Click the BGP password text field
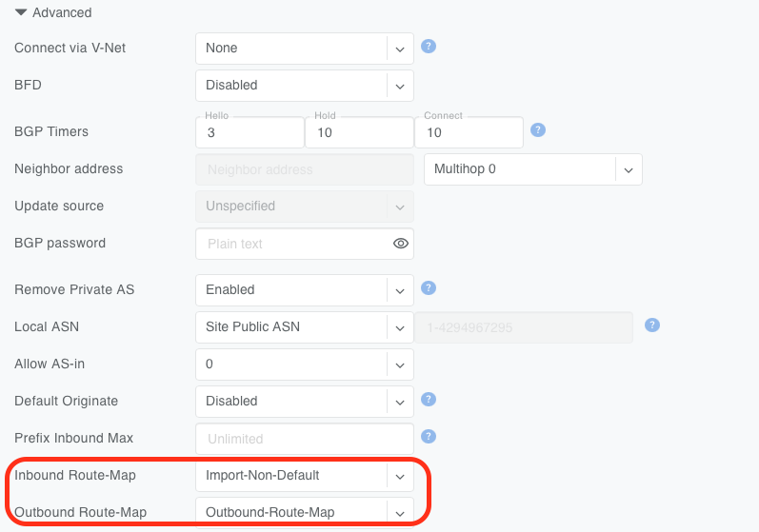The image size is (759, 532). pyautogui.click(x=292, y=244)
